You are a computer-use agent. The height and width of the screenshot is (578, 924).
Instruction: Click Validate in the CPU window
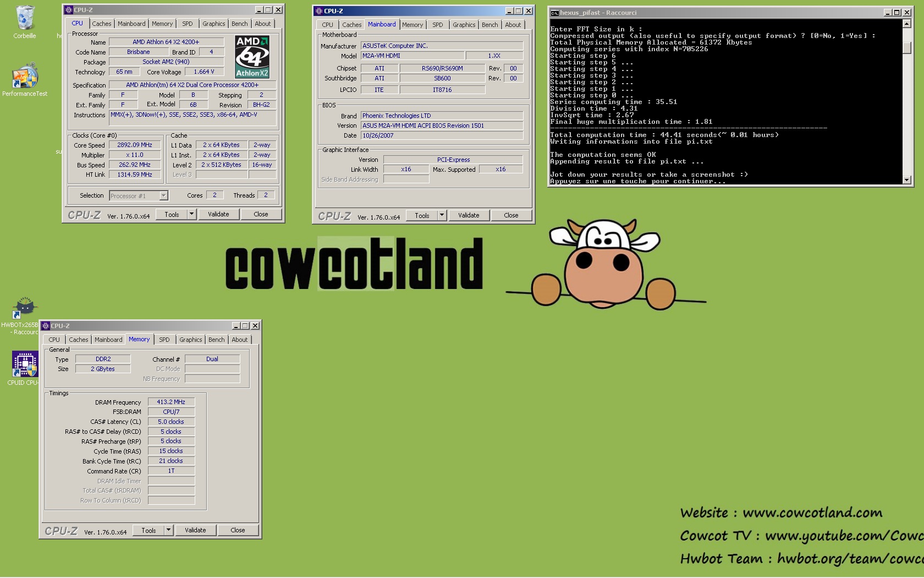[218, 214]
